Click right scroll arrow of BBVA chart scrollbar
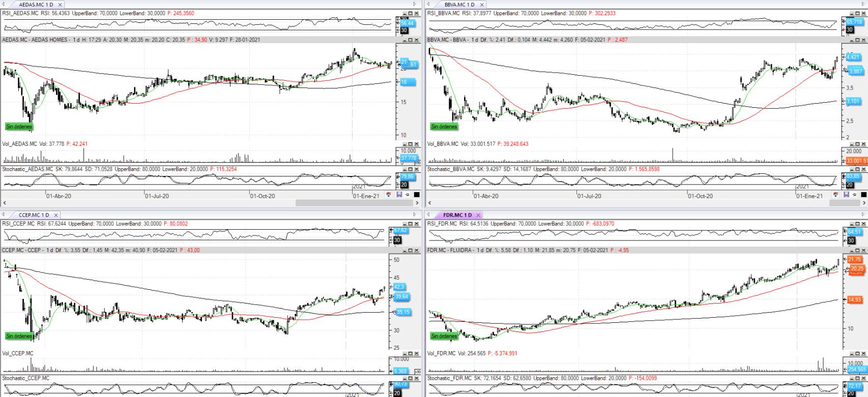868x397 pixels. [x=864, y=203]
